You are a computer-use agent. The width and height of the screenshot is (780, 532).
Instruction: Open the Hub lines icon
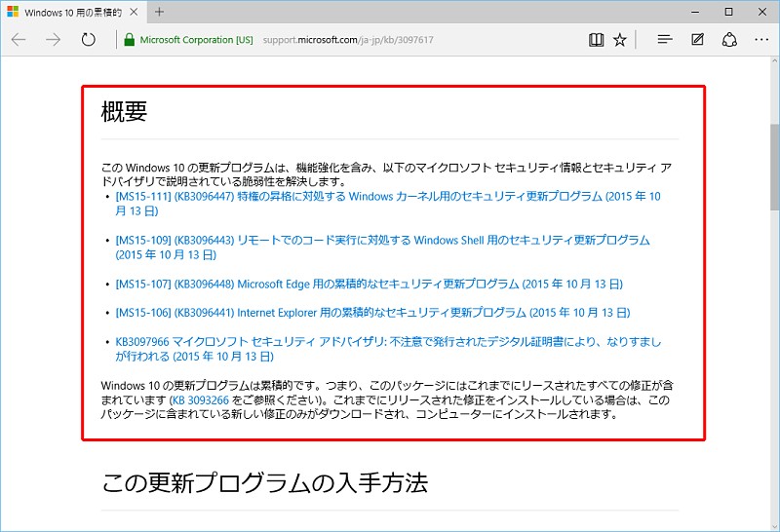665,39
